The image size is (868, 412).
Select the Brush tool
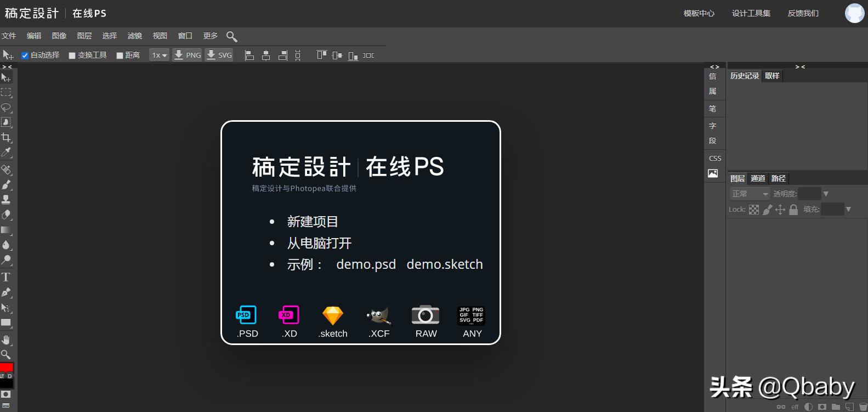6,185
